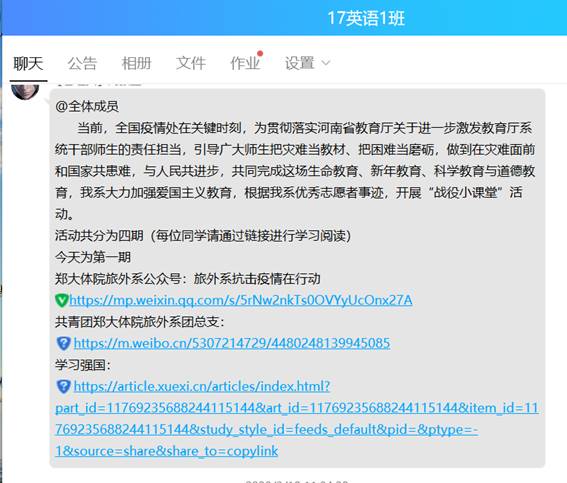Switch to the 聊天 tab

click(28, 63)
